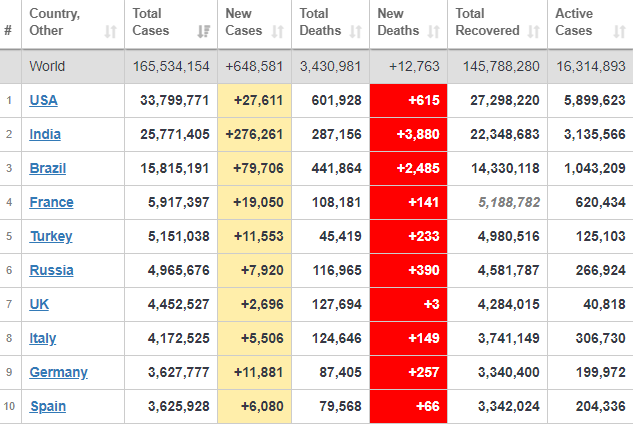Click the Total Deaths header label
Image resolution: width=633 pixels, height=424 pixels.
coord(320,22)
